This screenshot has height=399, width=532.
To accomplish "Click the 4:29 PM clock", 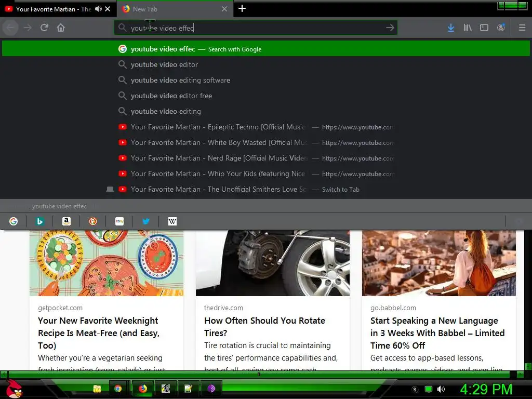I will (x=486, y=389).
